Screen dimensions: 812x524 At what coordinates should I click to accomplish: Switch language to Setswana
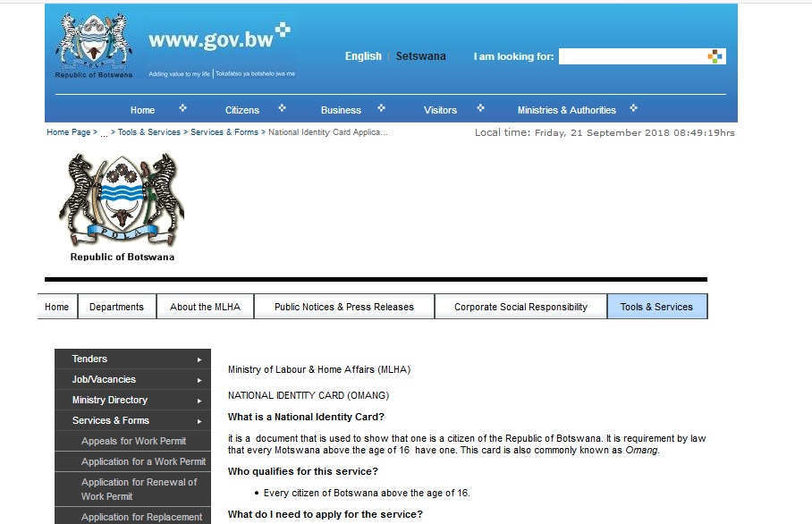click(420, 56)
